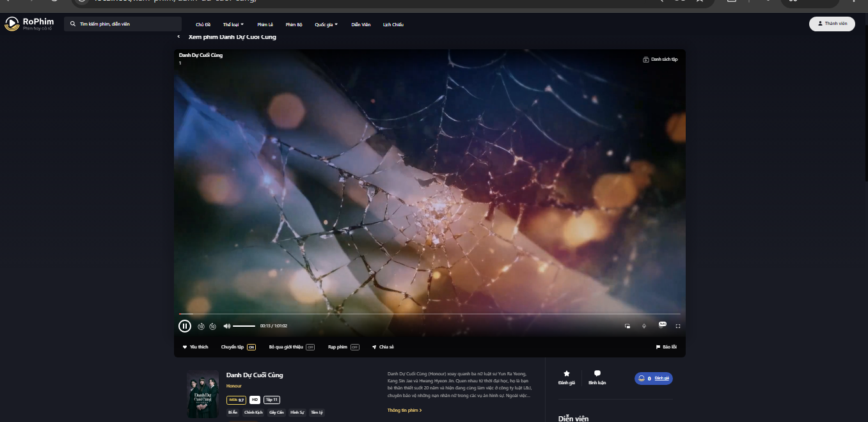Click the Báo lỗi flag icon
The width and height of the screenshot is (868, 422).
coord(659,347)
